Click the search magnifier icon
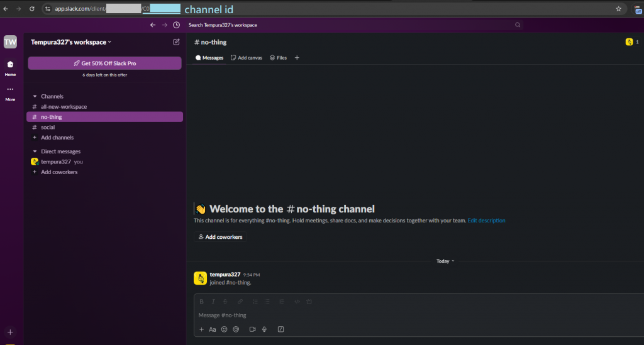This screenshot has width=644, height=345. tap(518, 25)
